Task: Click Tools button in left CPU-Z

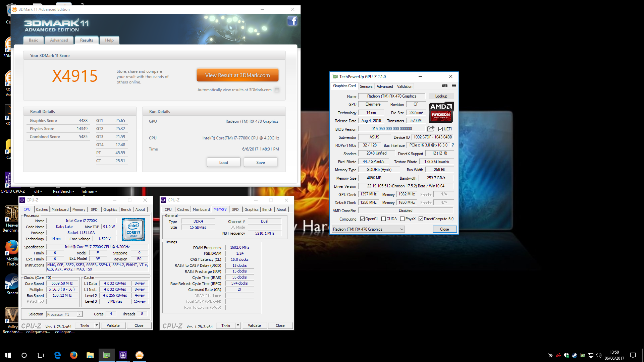Action: pos(85,325)
